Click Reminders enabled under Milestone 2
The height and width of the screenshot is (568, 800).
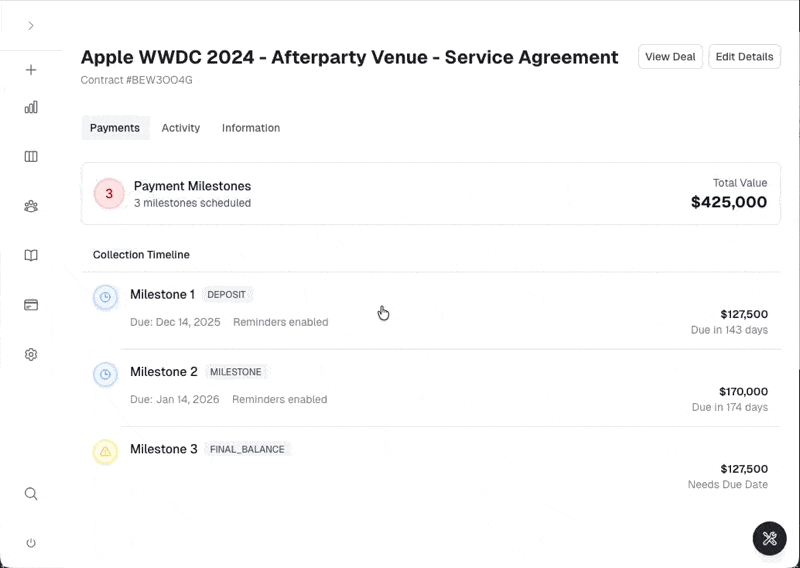click(x=280, y=399)
